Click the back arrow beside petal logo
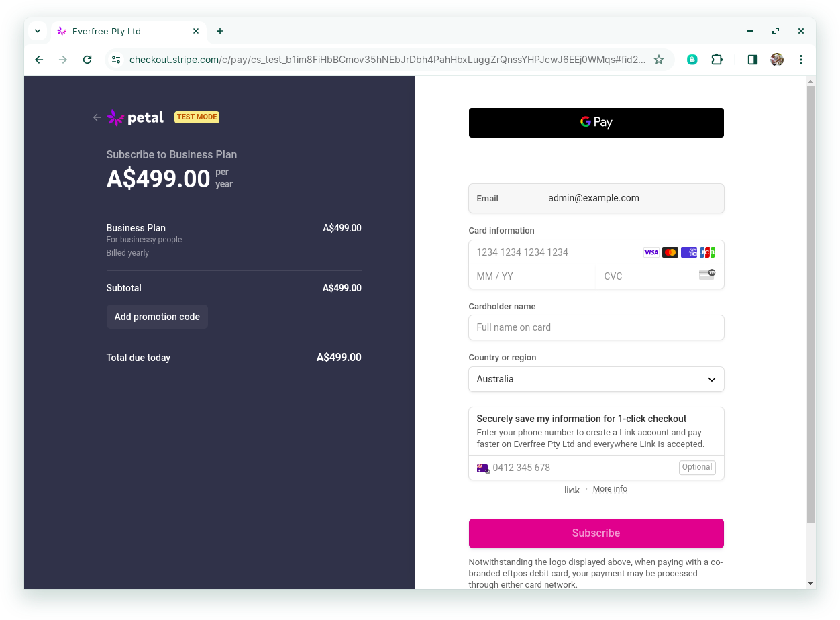The height and width of the screenshot is (620, 840). click(x=97, y=117)
